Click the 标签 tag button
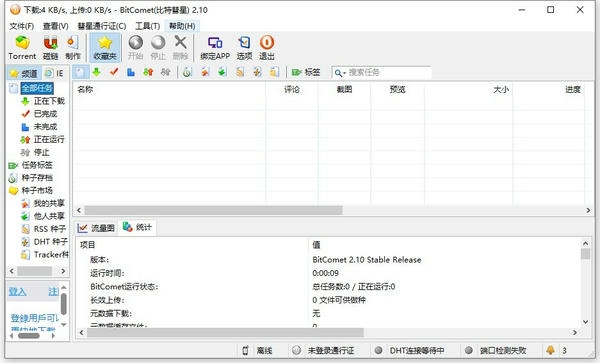This screenshot has width=600, height=363. (x=306, y=72)
